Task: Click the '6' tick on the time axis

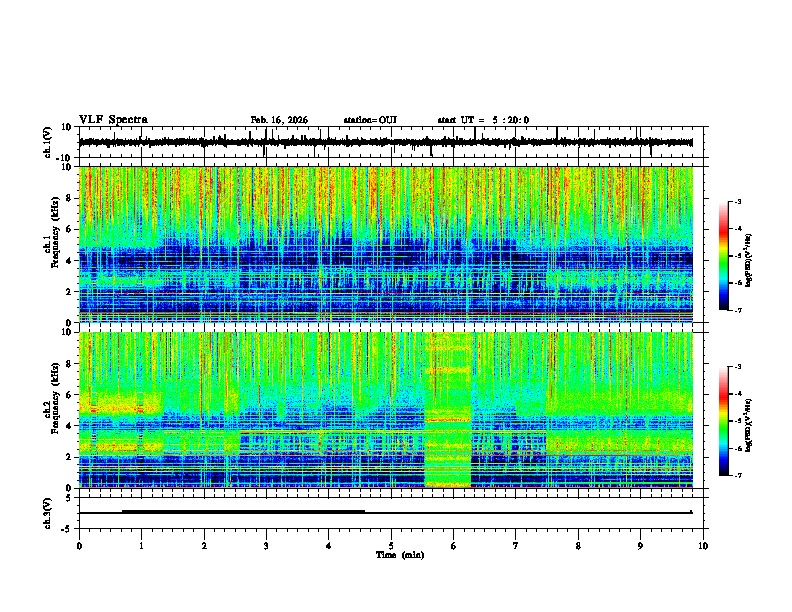Action: pyautogui.click(x=454, y=546)
